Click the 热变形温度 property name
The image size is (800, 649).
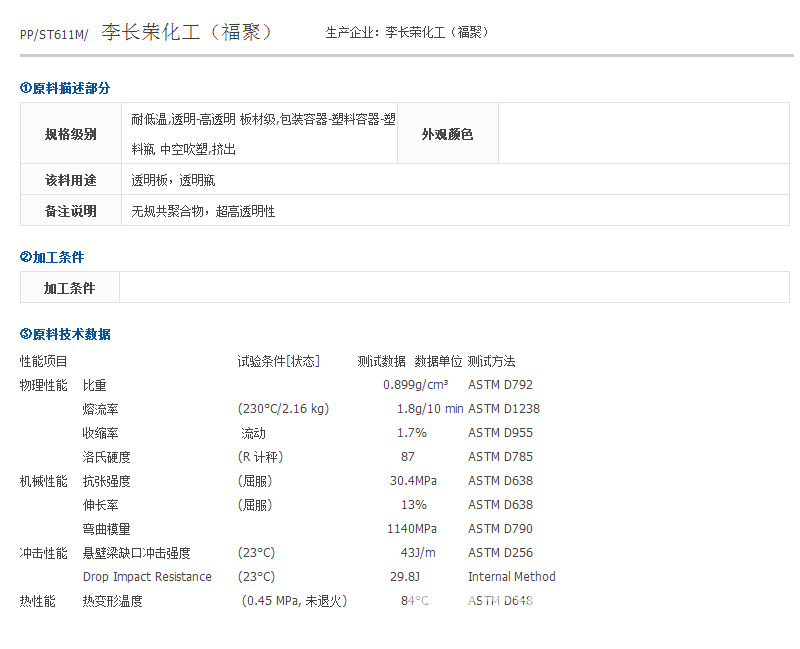(x=113, y=601)
